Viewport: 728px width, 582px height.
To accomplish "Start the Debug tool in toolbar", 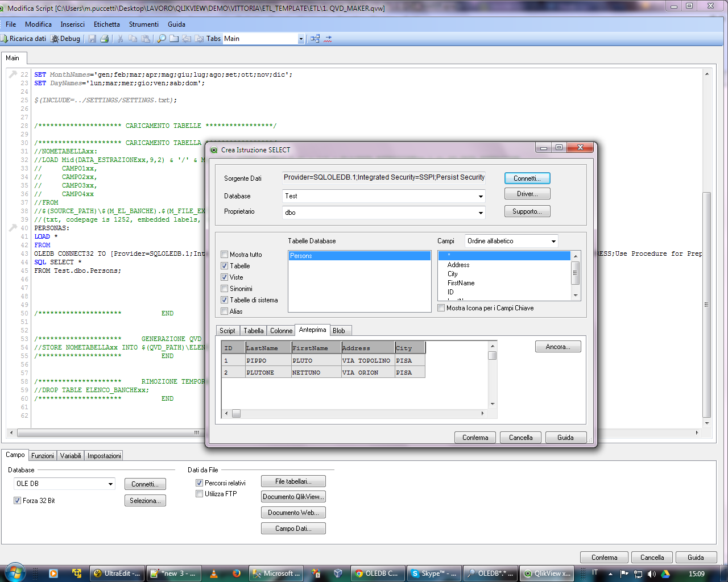I will (x=65, y=39).
